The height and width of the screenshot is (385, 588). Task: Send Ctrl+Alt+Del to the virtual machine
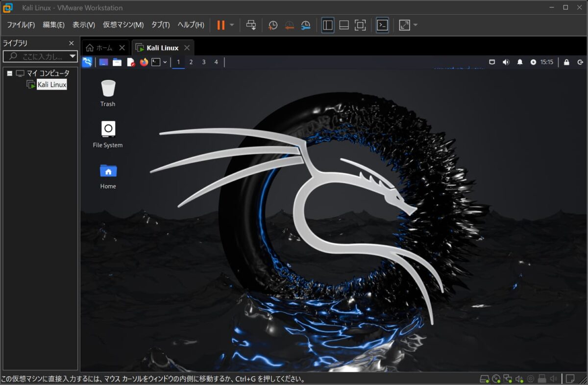[251, 25]
